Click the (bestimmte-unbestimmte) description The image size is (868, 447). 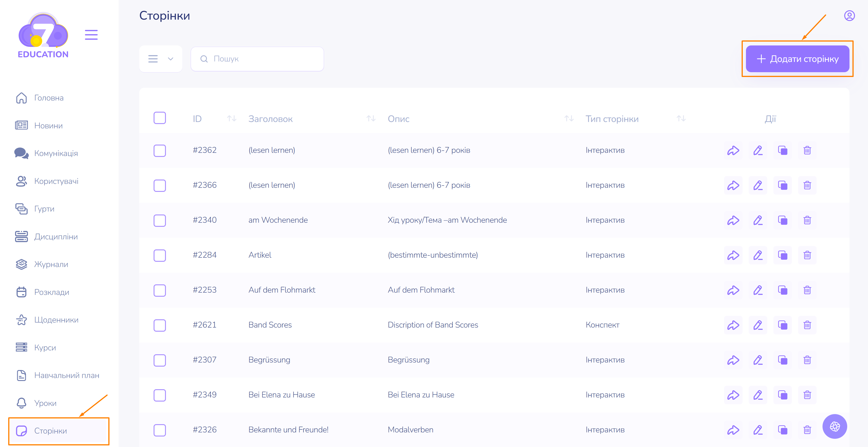pyautogui.click(x=433, y=255)
